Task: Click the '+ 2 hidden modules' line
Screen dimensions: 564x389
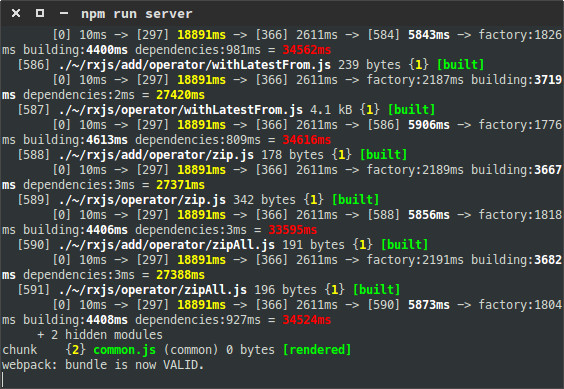Action: 100,335
